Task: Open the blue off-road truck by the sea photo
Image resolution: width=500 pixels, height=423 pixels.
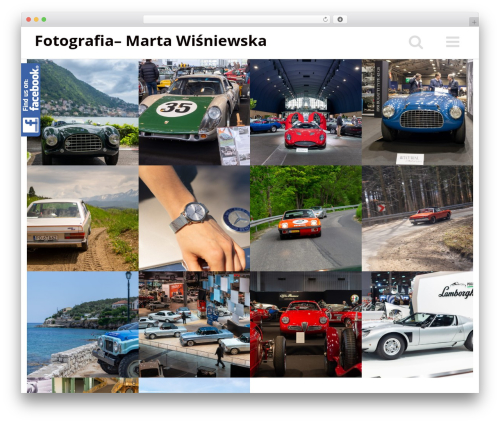Action: point(83,324)
